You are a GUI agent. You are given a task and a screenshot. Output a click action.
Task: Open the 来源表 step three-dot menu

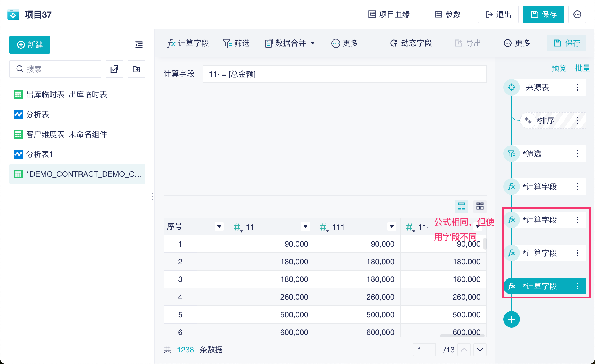[578, 88]
